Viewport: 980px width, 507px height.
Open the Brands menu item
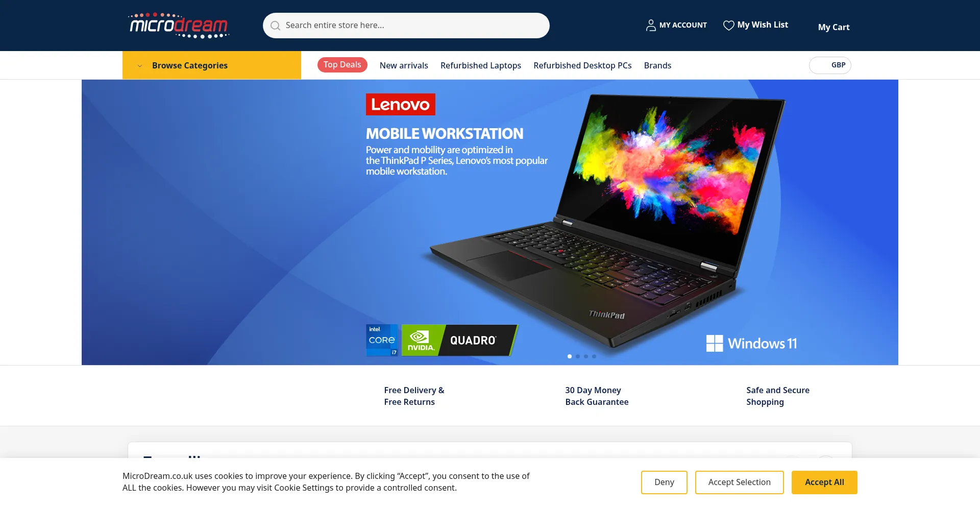(657, 65)
